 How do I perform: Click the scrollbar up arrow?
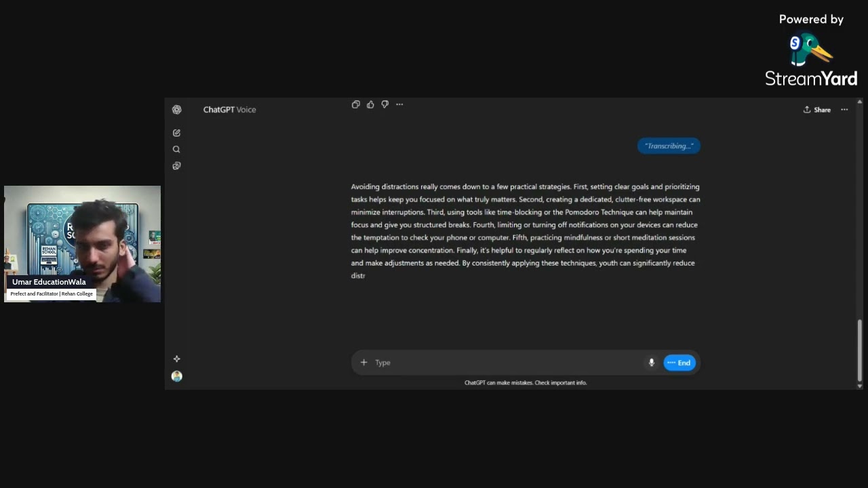pos(860,102)
